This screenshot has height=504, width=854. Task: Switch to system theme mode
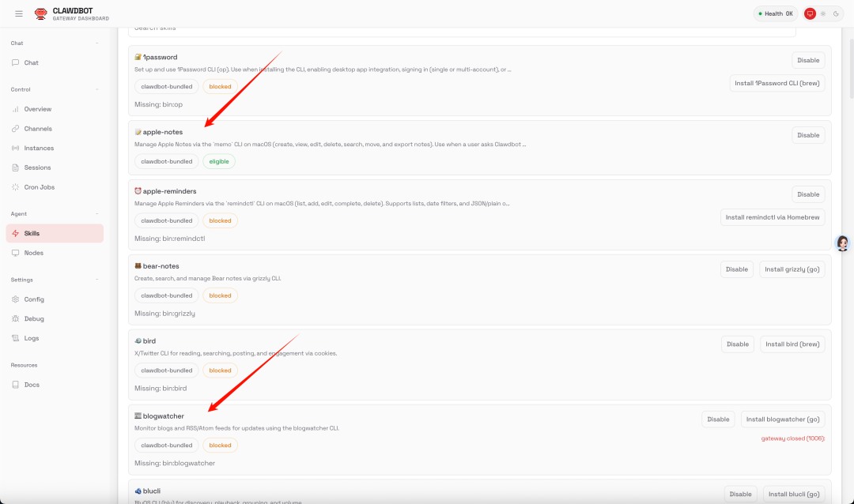pos(810,13)
